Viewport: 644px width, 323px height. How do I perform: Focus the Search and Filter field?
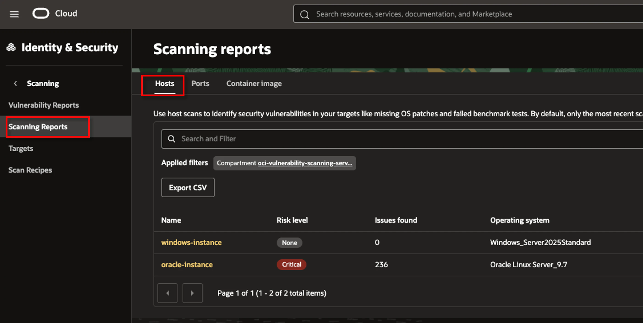coord(403,139)
